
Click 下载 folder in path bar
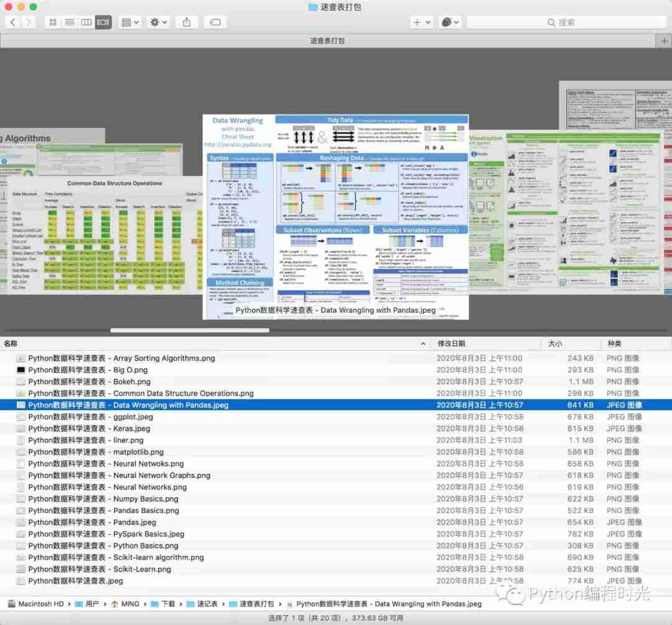[163, 604]
